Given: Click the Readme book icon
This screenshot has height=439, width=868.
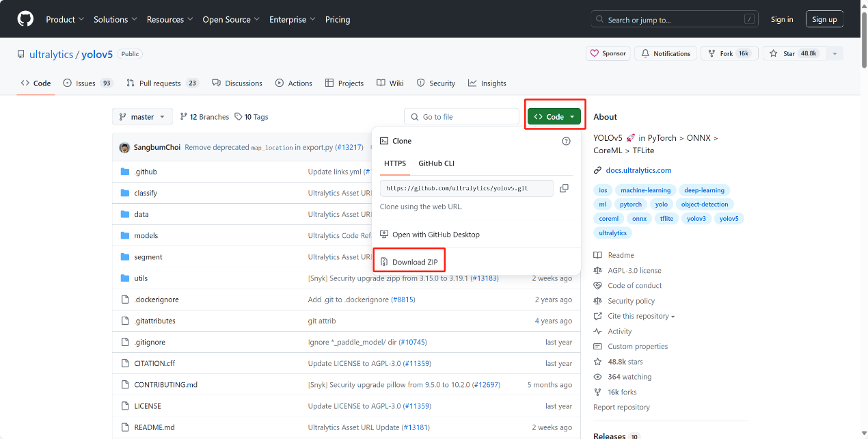Looking at the screenshot, I should tap(598, 255).
